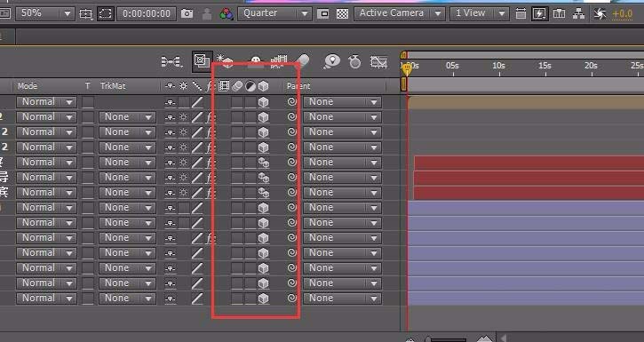Enable Draft 3D star-cube icon
644x342 pixels.
tap(225, 61)
